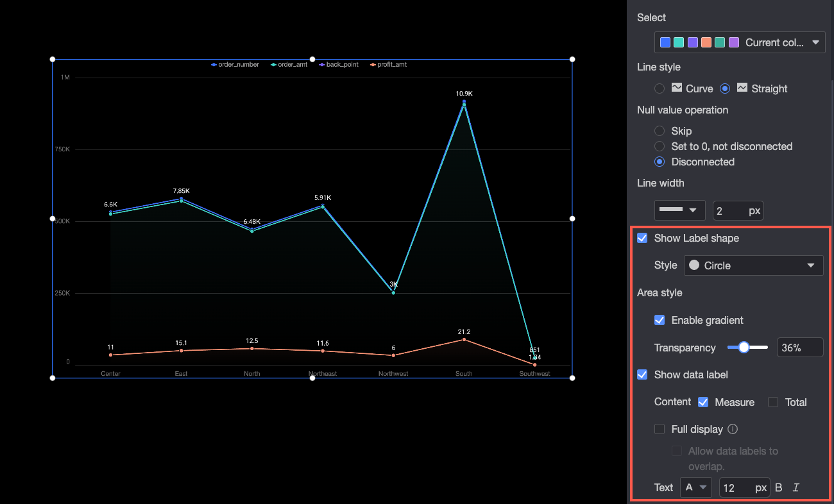834x504 pixels.
Task: Click the Curve line style icon
Action: [x=676, y=88]
